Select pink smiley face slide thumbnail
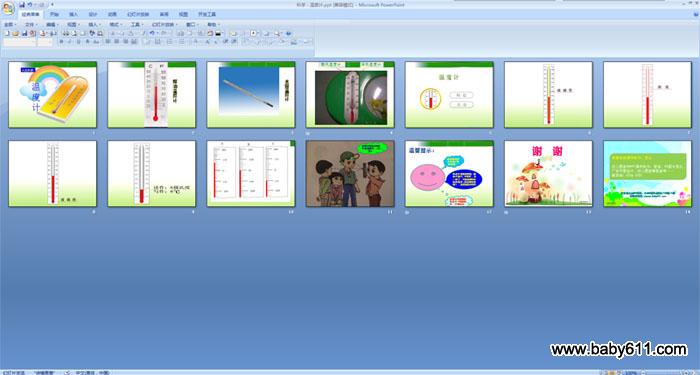Screen dimensions: 700x375 click(449, 174)
